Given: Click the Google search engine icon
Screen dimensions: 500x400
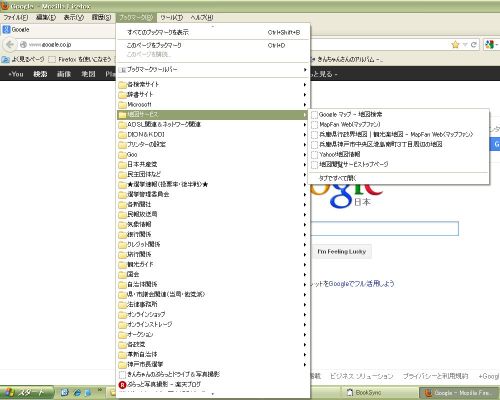Looking at the screenshot, I should click(489, 45).
